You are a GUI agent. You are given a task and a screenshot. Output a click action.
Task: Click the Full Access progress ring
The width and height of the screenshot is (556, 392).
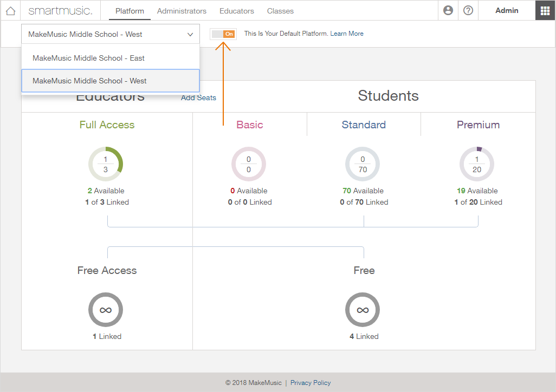106,164
